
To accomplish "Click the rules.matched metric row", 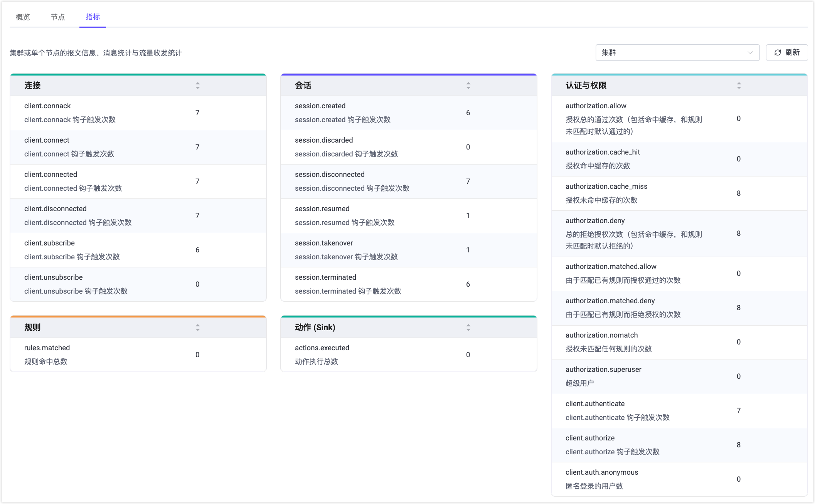I will point(138,354).
